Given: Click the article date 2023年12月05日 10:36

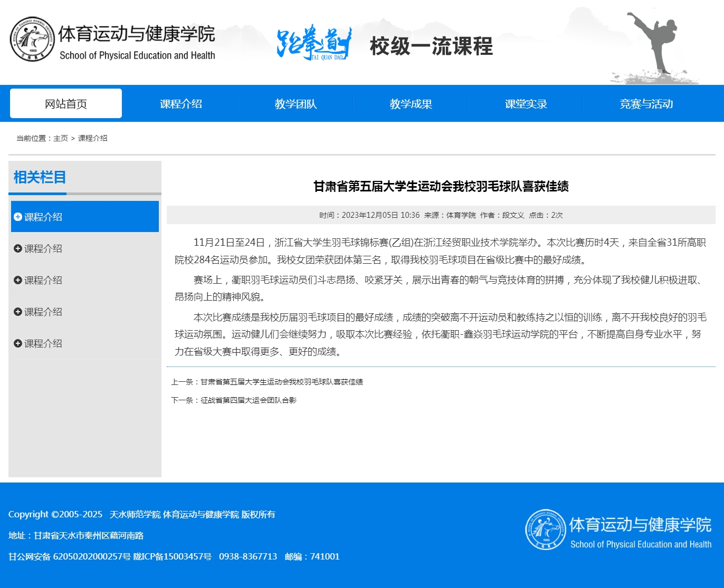Looking at the screenshot, I should point(380,215).
